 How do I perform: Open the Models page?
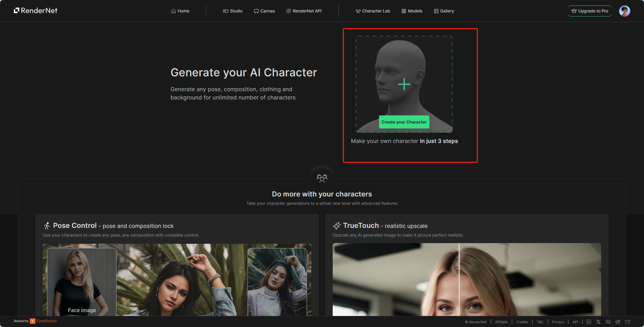412,11
